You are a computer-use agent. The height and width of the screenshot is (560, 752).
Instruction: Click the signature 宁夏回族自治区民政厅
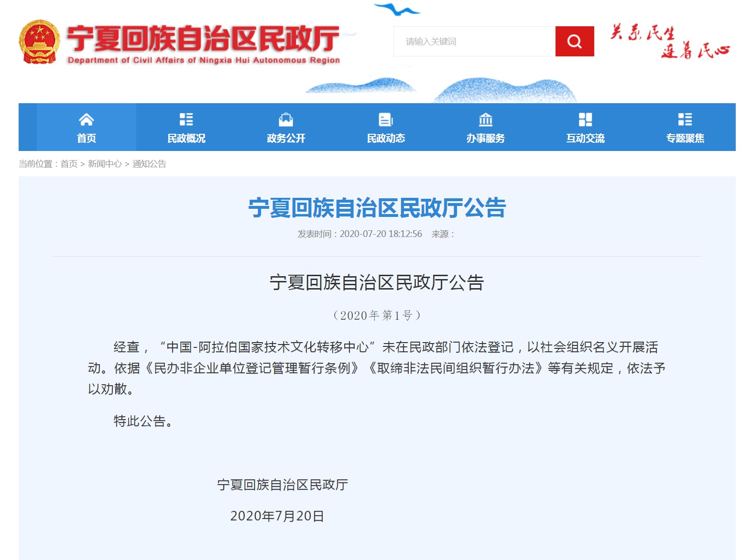pos(283,485)
